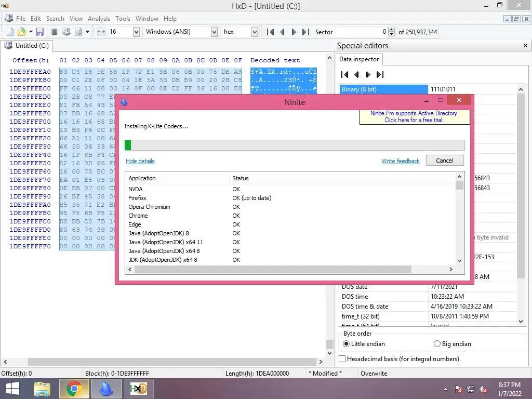Select Big endian byte order
The height and width of the screenshot is (399, 532).
pyautogui.click(x=453, y=344)
